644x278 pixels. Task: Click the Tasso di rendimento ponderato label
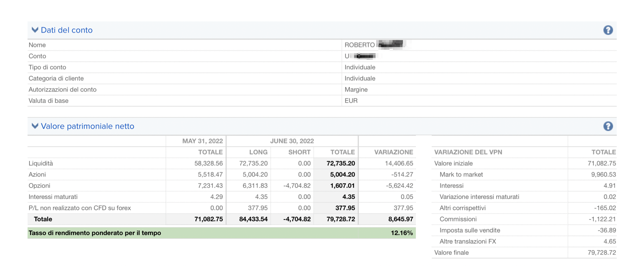pyautogui.click(x=95, y=233)
